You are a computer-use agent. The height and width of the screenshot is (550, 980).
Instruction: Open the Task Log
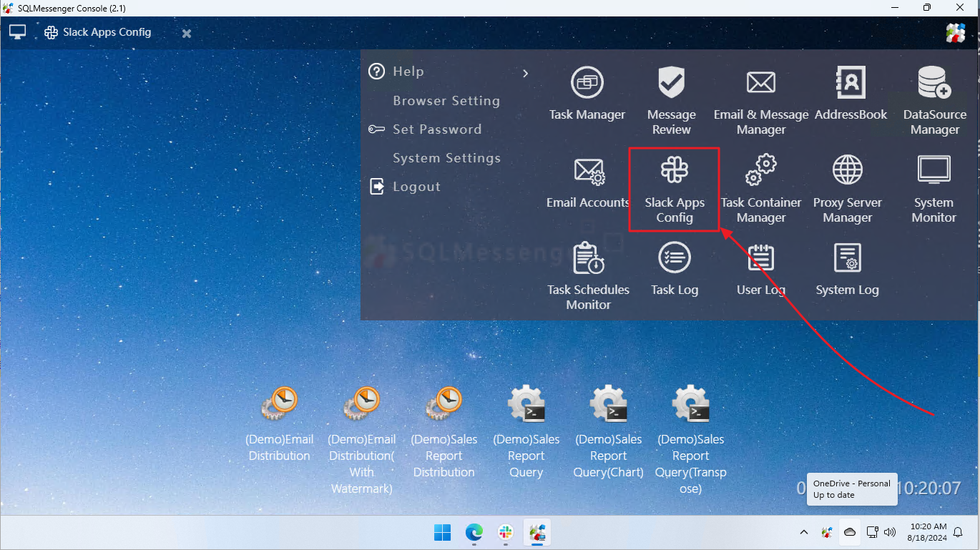[675, 270]
